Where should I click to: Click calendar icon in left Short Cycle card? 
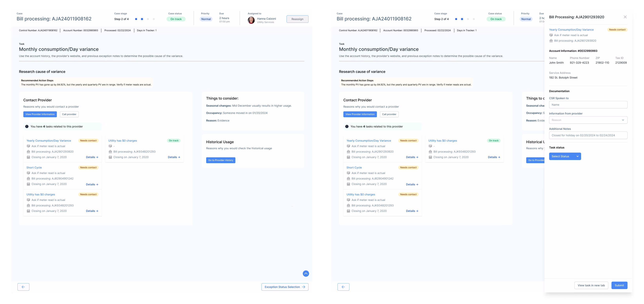tap(28, 184)
